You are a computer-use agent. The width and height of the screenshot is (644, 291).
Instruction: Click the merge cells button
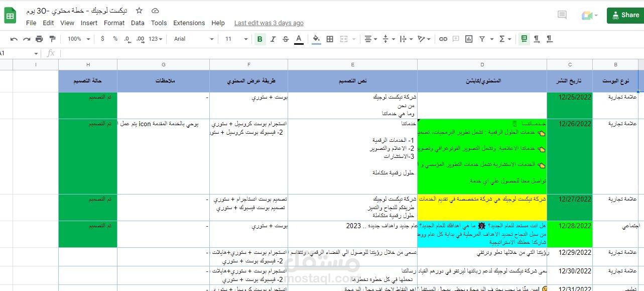coord(344,39)
